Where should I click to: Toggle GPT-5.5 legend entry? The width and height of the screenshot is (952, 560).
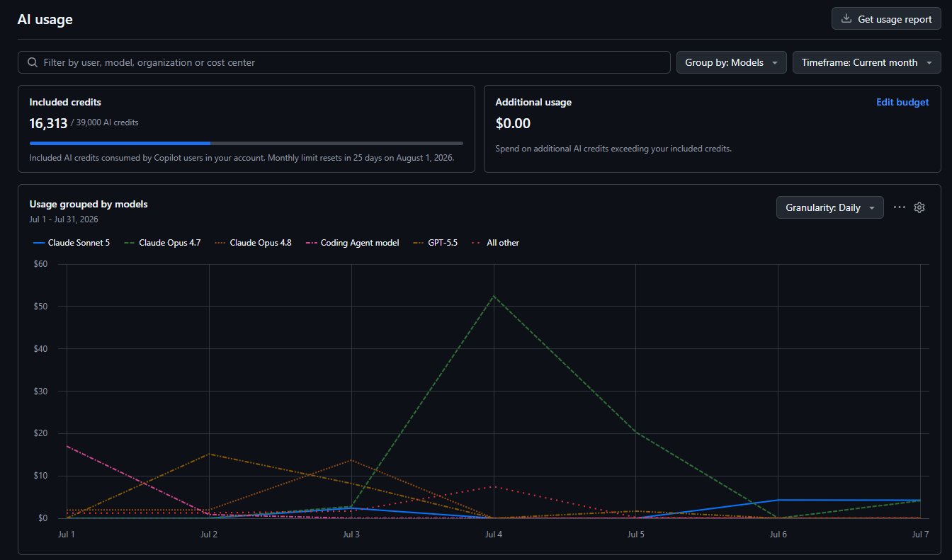click(435, 243)
